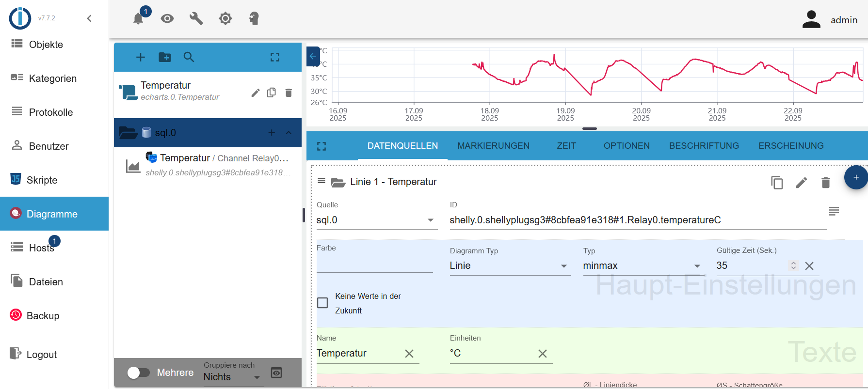Image resolution: width=868 pixels, height=389 pixels.
Task: Search charts with the magnifier icon
Action: (x=189, y=57)
